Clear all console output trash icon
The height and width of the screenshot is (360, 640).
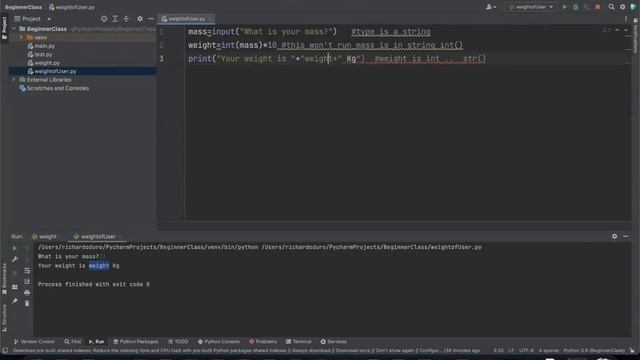click(x=27, y=303)
